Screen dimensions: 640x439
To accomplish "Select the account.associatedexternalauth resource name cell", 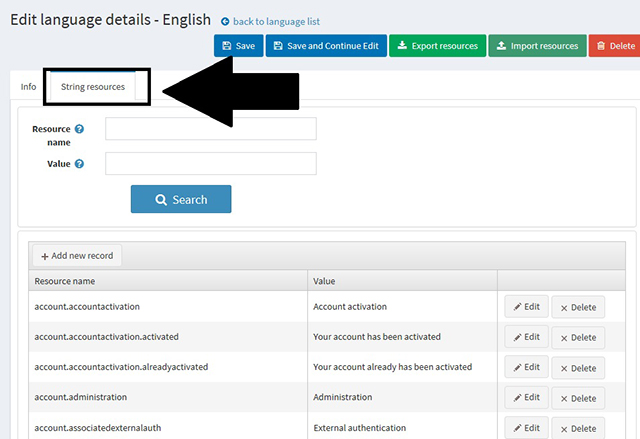I will click(x=168, y=426).
